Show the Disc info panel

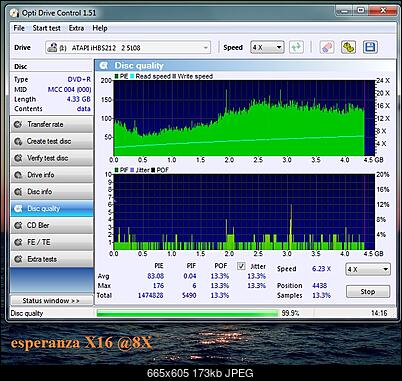52,192
